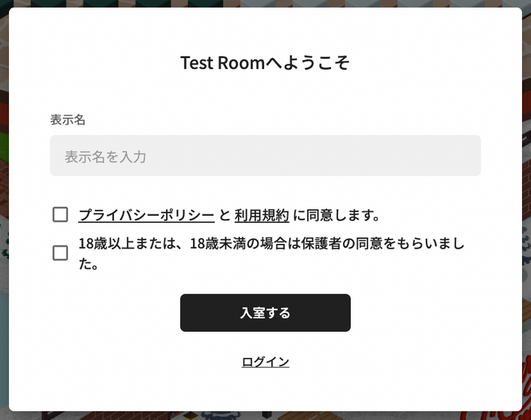Tick the 18歳以上 age consent checkbox

[60, 253]
